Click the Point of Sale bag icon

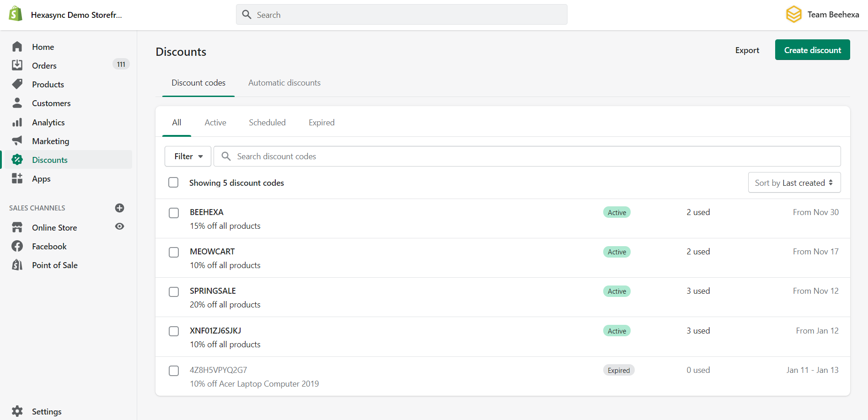pyautogui.click(x=17, y=265)
